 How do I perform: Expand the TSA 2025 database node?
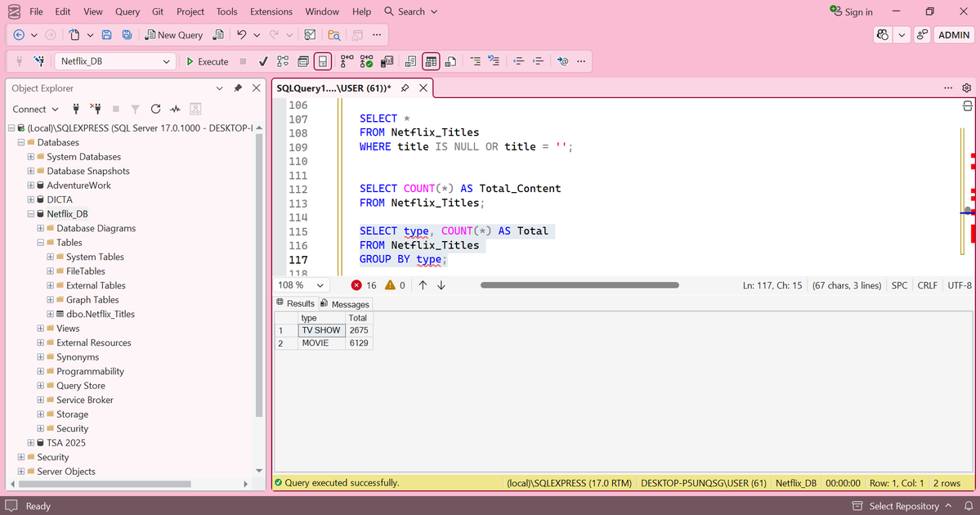pos(30,442)
